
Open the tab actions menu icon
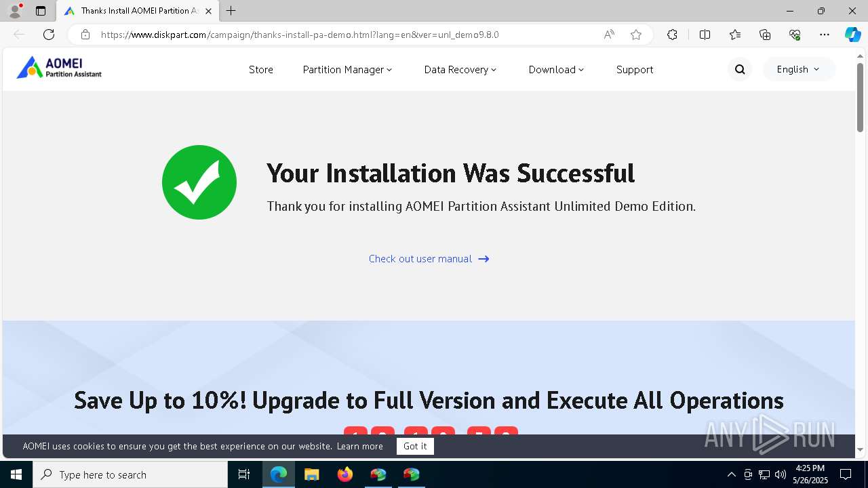click(41, 11)
